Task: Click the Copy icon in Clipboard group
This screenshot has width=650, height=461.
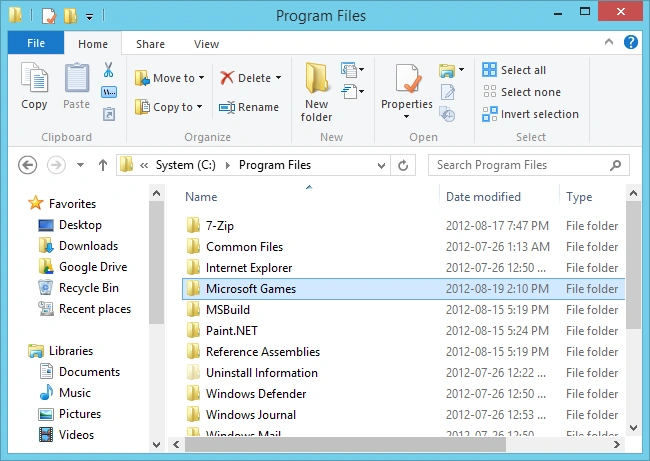Action: (34, 78)
